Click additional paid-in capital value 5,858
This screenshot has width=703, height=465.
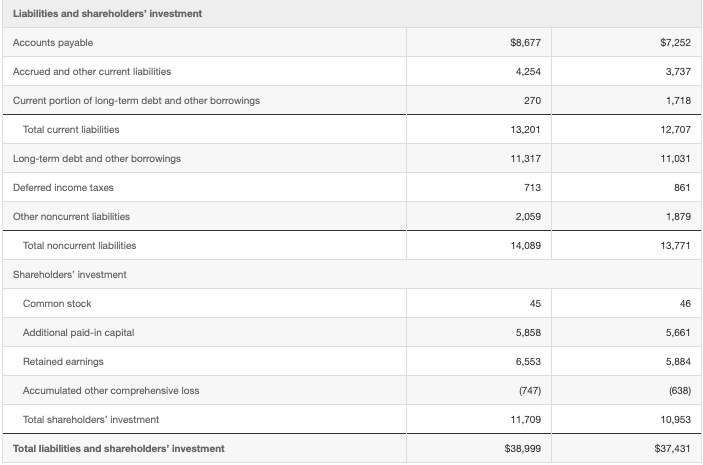pos(528,333)
